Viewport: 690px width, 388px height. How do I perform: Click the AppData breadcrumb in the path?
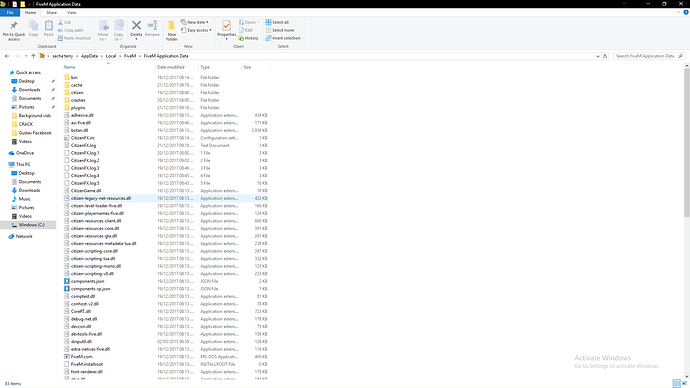point(89,56)
